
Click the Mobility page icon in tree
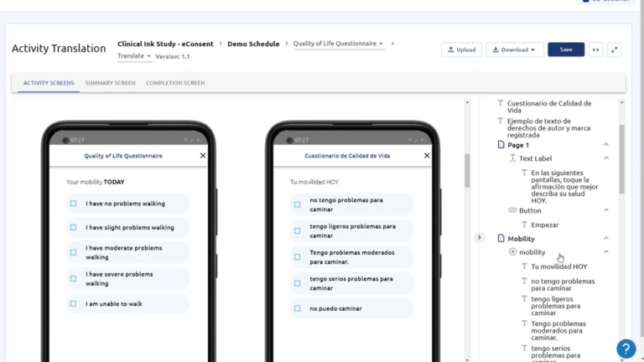(501, 239)
